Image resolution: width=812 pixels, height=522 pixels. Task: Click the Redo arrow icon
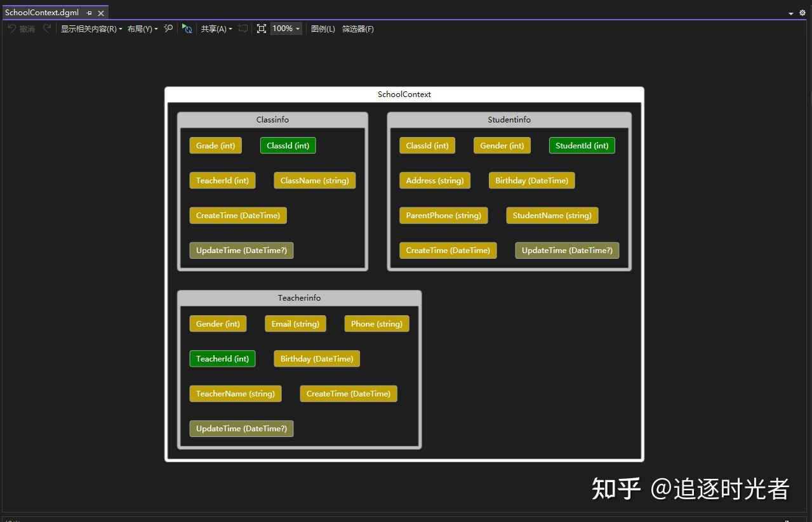(45, 28)
